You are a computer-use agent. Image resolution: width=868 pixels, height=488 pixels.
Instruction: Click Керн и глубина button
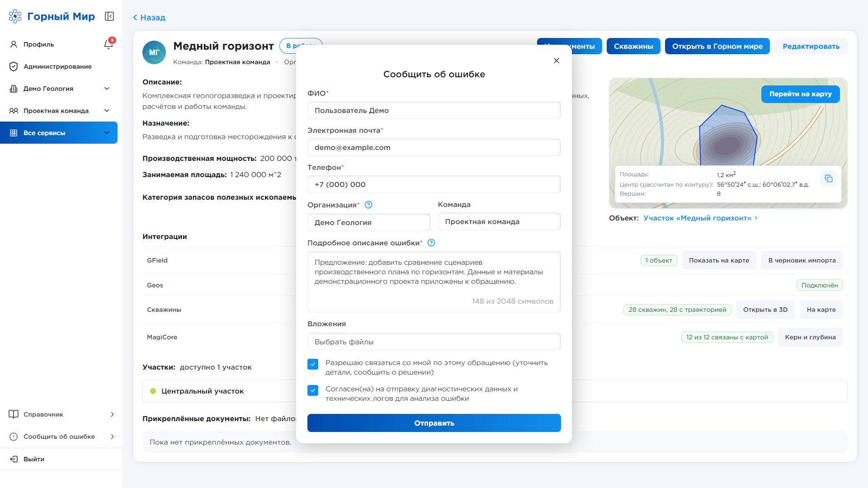coord(810,337)
